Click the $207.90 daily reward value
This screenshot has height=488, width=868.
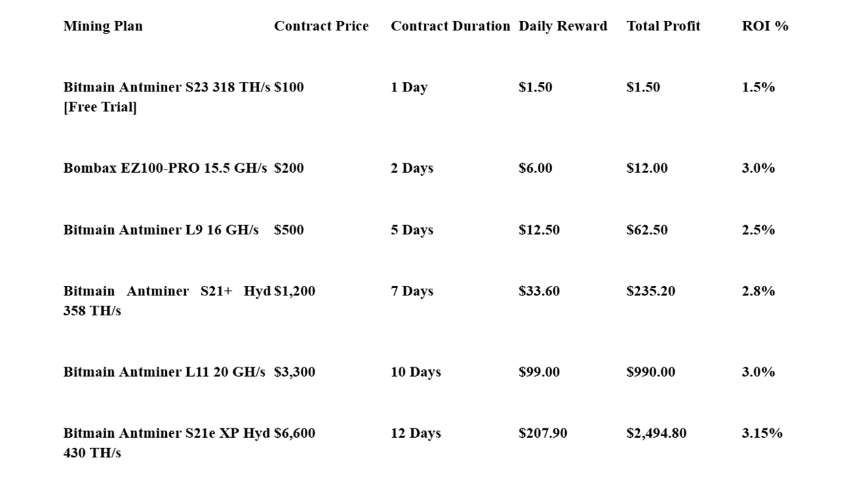click(542, 433)
